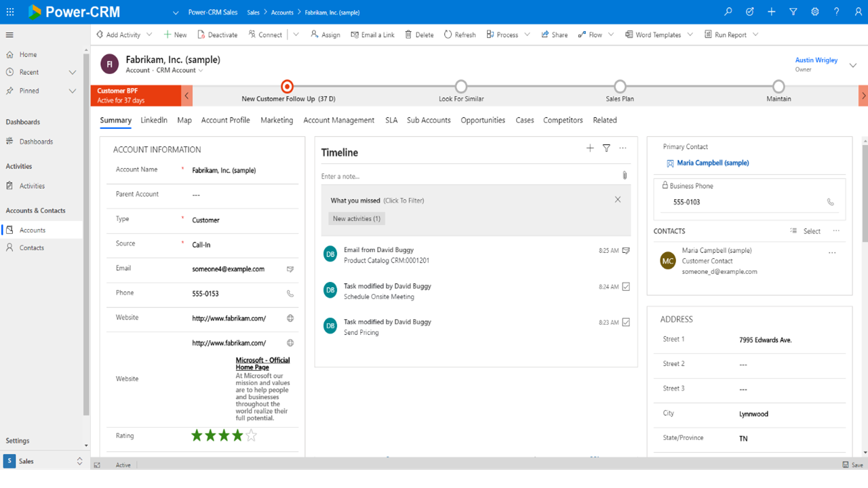Screen dimensions: 868x488
Task: Click the Enter a note field
Action: [x=469, y=176]
